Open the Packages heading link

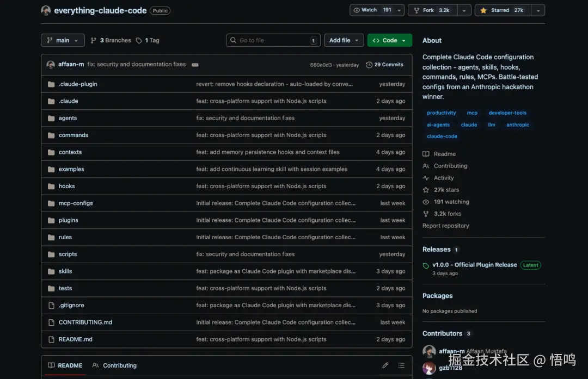click(x=437, y=296)
